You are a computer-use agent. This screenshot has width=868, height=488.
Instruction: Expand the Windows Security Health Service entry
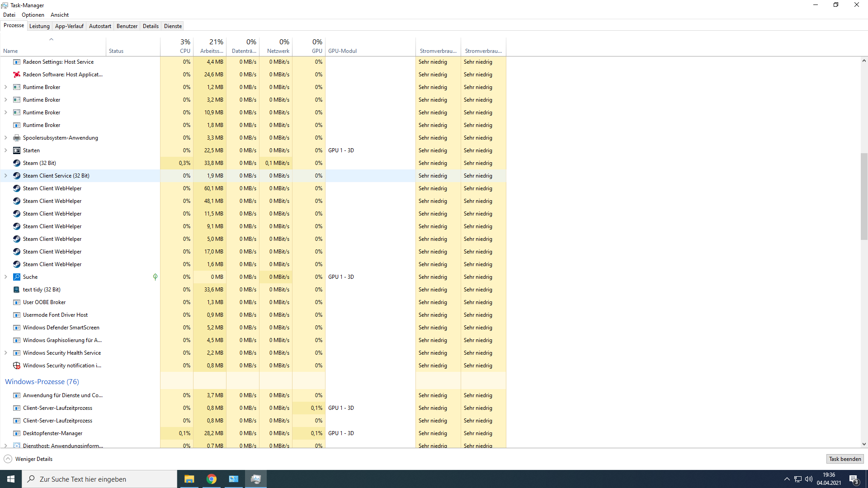tap(5, 352)
